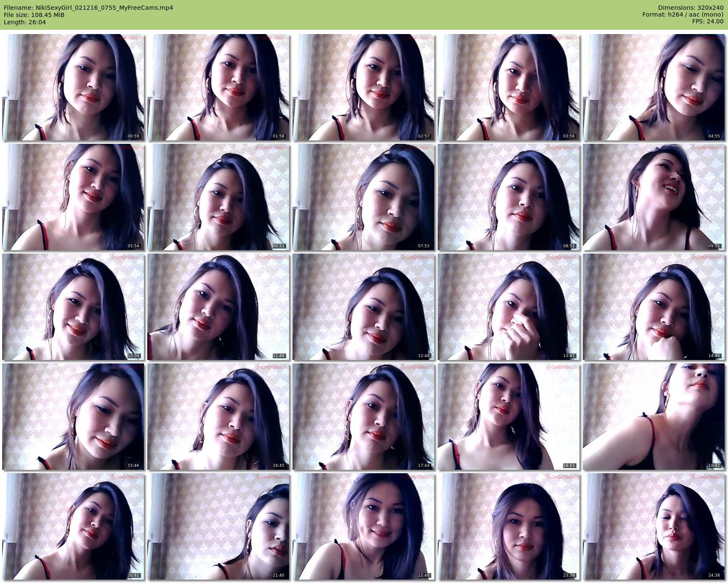Screen dimensions: 728x583
Task: Choose the frame captured at 23:39
Action: [509, 526]
